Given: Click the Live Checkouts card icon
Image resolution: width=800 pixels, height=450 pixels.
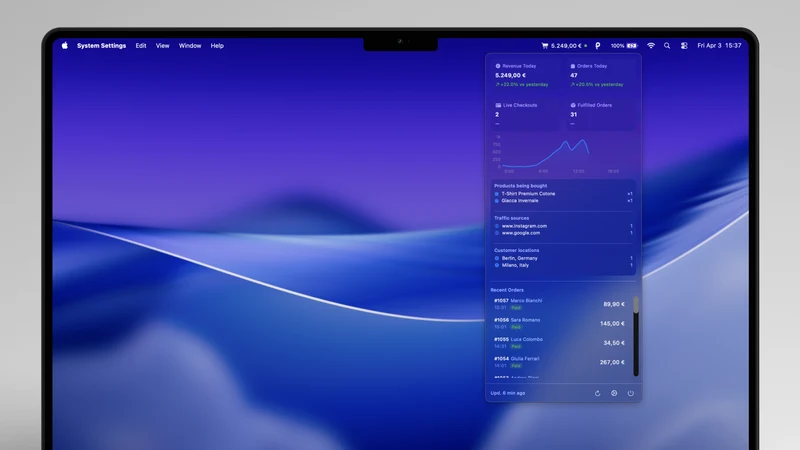Looking at the screenshot, I should coord(498,105).
